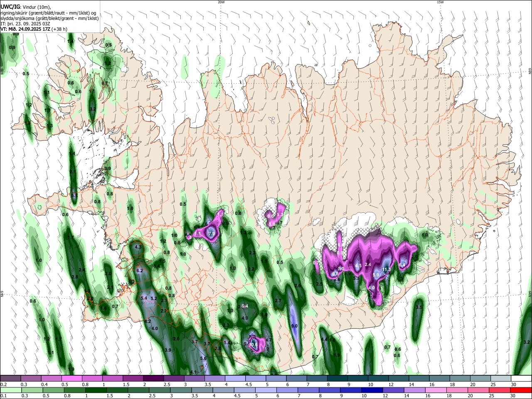The height and width of the screenshot is (399, 532).
Task: Click the '4.3' precipitation value on the map
Action: coord(138,247)
